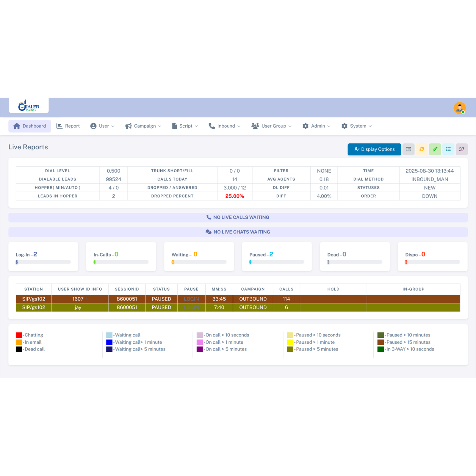Screen dimensions: 476x476
Task: Expand the User Group dropdown menu
Action: (271, 126)
